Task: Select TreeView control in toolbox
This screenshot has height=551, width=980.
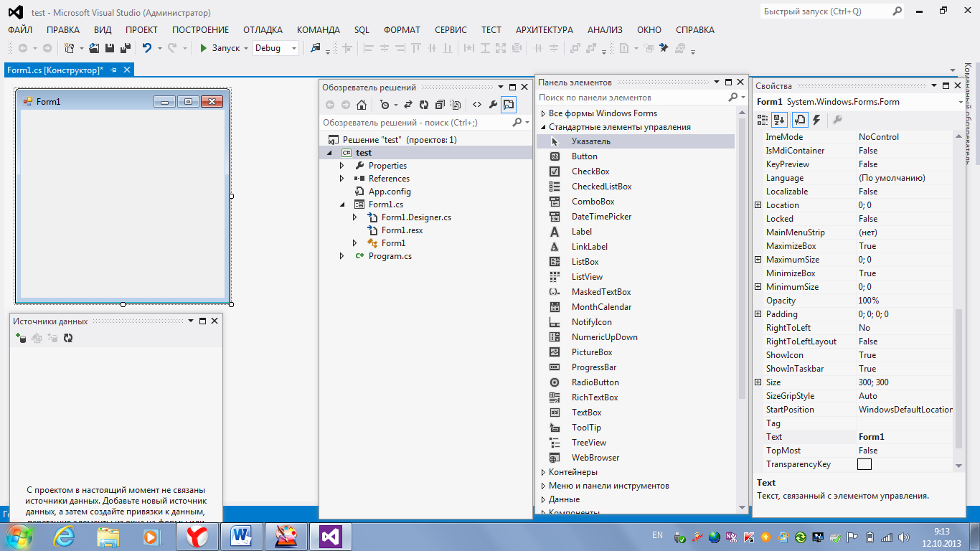Action: (x=588, y=443)
